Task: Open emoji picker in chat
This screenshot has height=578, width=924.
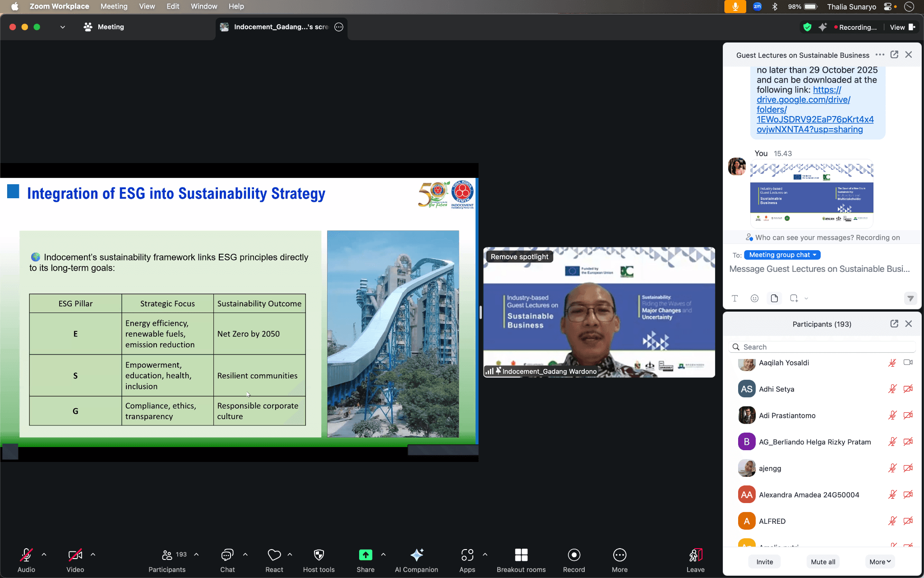Action: click(754, 298)
